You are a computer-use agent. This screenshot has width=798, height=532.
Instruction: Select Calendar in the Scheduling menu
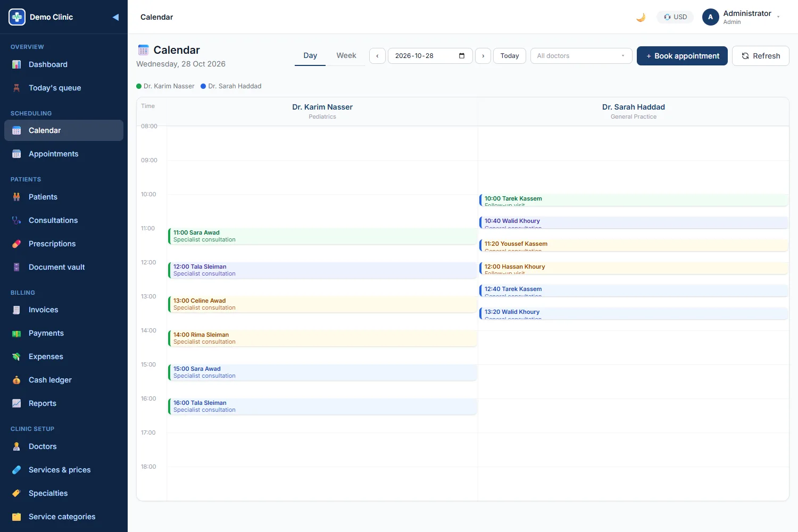point(64,130)
